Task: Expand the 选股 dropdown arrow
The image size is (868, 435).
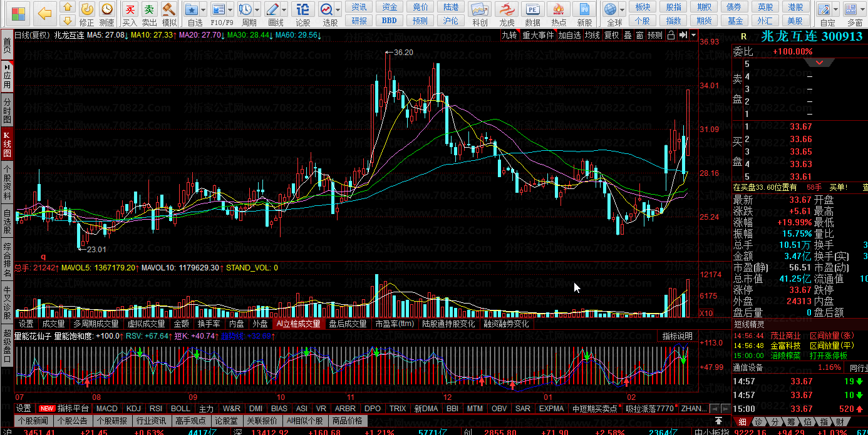Action: (x=339, y=11)
